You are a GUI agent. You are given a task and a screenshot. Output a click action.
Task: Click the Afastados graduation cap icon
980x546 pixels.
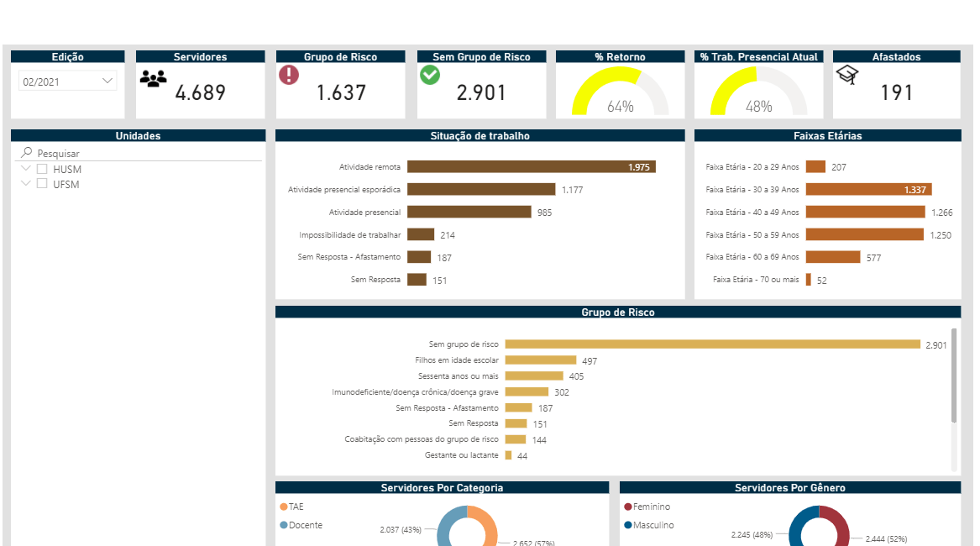[x=848, y=76]
